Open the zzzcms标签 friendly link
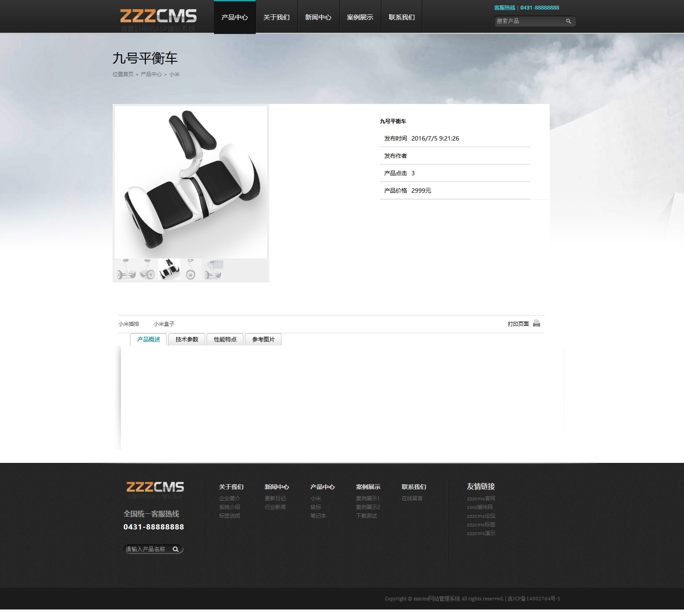The image size is (684, 616). pos(481,525)
